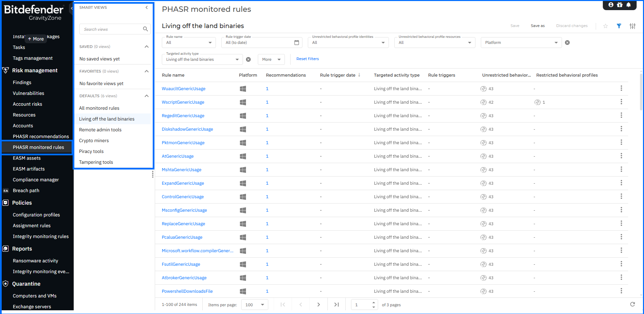Screen dimensions: 644x314
Task: Expand the Rule name dropdown
Action: click(x=210, y=43)
